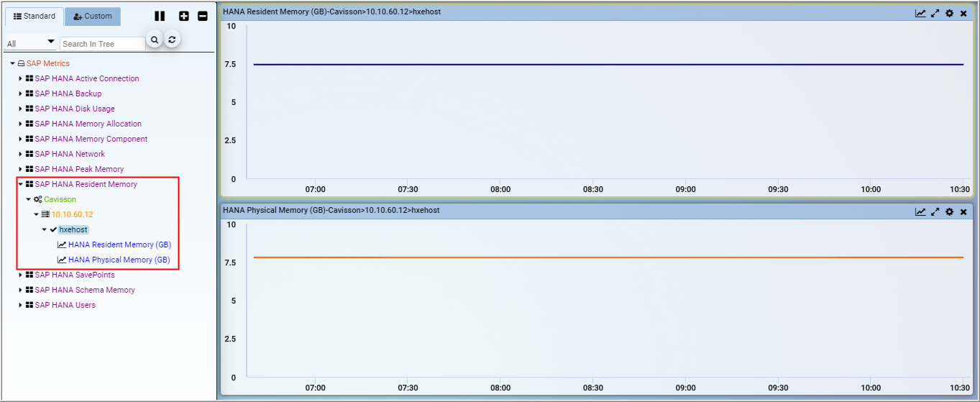The height and width of the screenshot is (402, 980).
Task: Click the grid icon beside SAP HANA Backup
Action: [x=29, y=93]
